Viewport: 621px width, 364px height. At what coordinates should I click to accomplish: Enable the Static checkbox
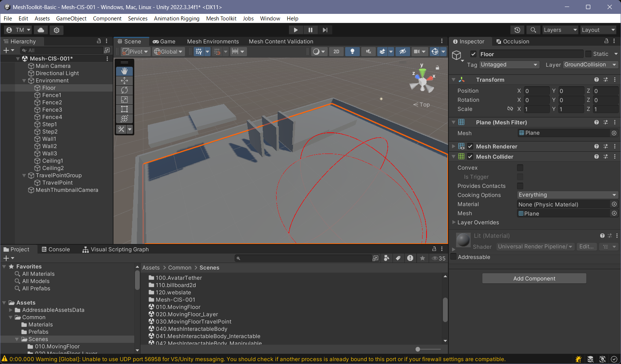[588, 54]
